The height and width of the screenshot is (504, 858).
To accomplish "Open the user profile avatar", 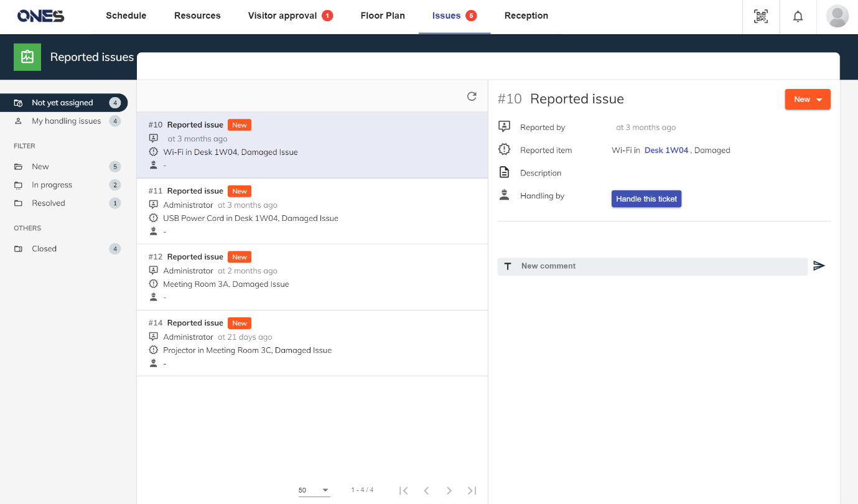I will [837, 16].
